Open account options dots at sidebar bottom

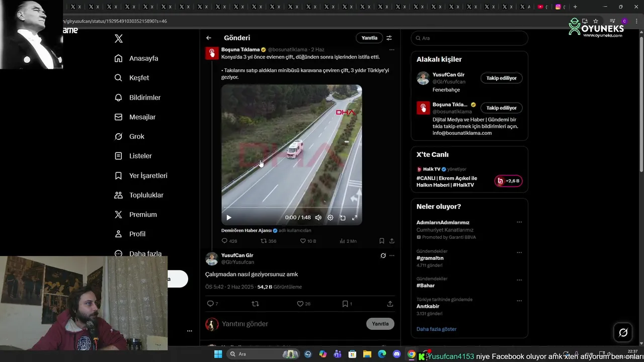[x=190, y=331]
